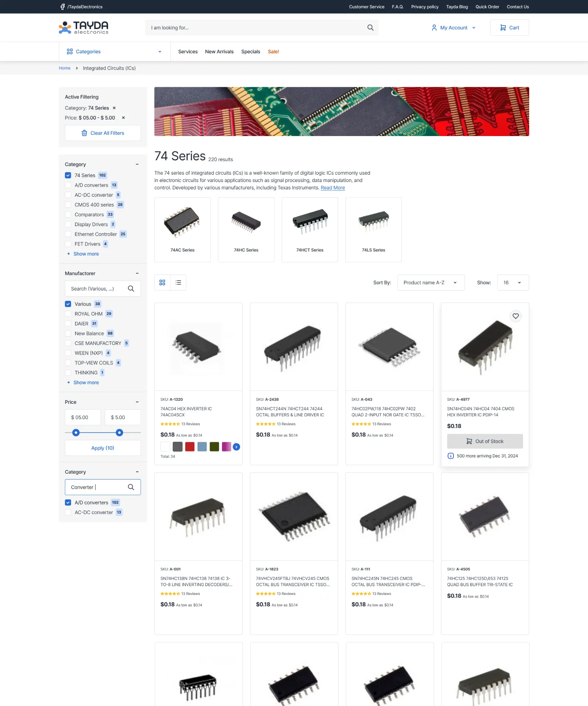Click the next colors arrow icon
The image size is (588, 706).
(237, 447)
